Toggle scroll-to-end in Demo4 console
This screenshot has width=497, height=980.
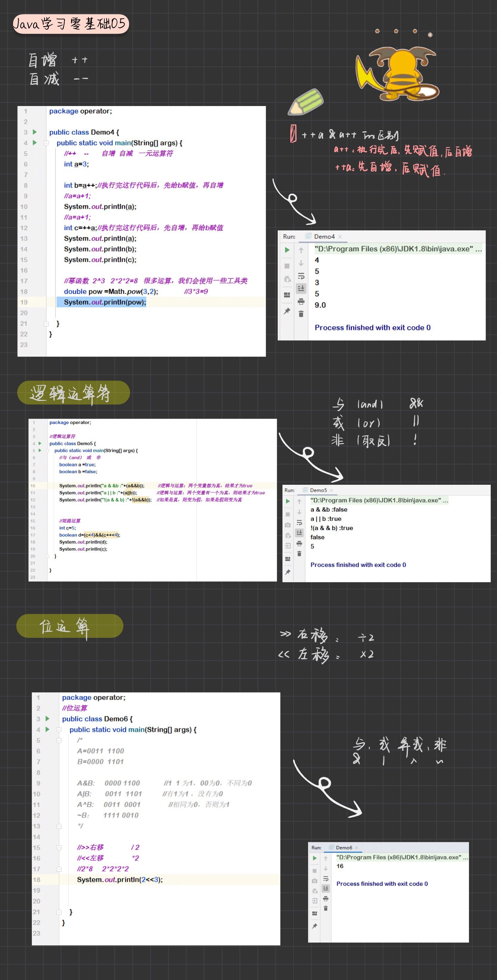[301, 288]
